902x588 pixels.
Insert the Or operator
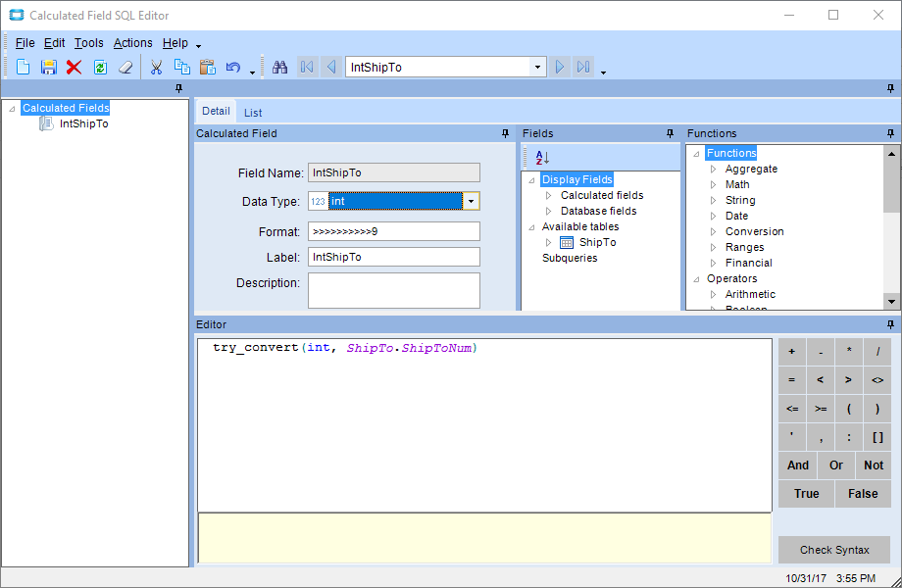tap(836, 465)
